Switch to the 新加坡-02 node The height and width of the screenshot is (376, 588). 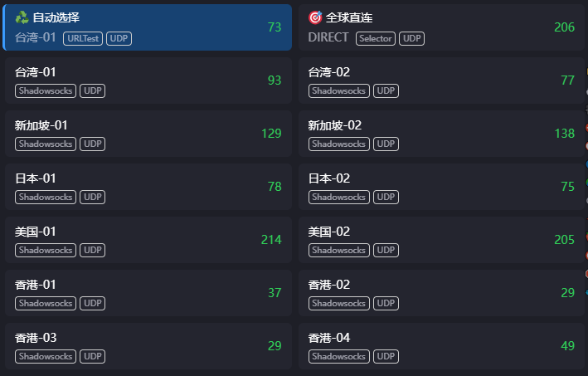(441, 134)
